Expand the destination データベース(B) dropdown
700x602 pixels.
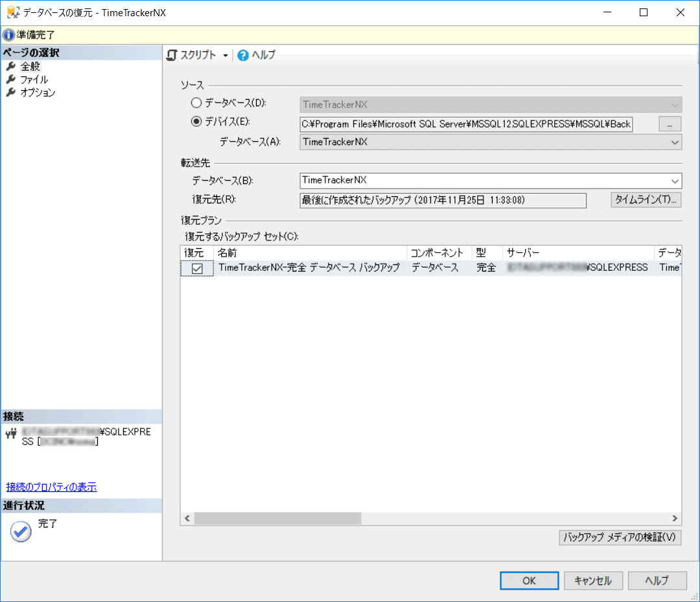coord(675,181)
